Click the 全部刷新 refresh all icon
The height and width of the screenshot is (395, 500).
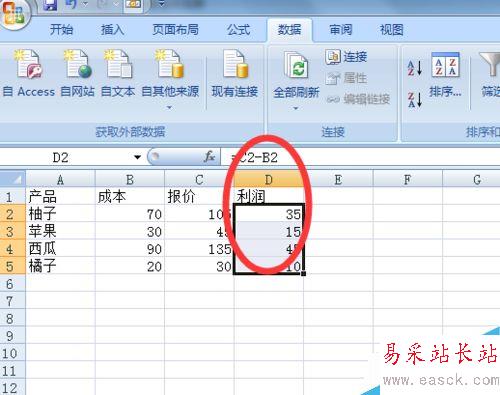[x=296, y=66]
